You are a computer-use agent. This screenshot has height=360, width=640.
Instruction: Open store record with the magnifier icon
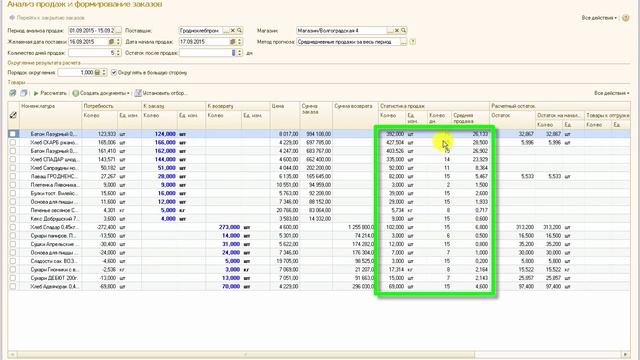[x=403, y=31]
